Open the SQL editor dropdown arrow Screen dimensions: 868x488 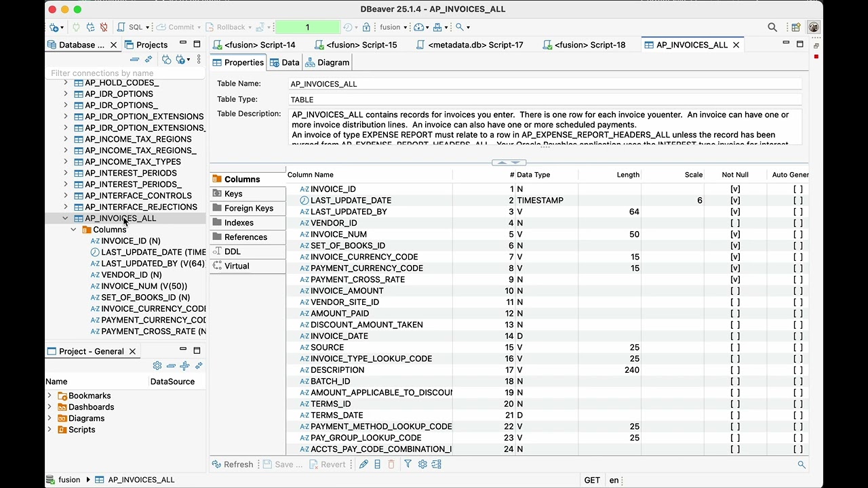pyautogui.click(x=148, y=27)
